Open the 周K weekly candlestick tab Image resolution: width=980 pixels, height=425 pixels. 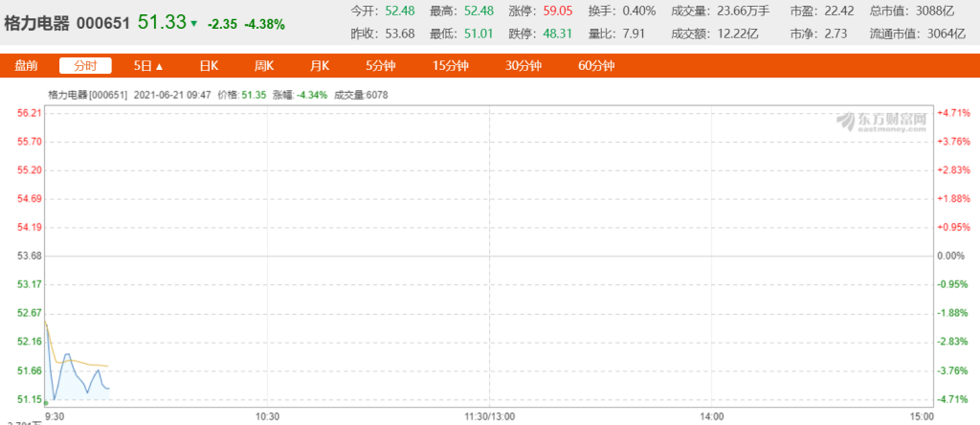[264, 66]
